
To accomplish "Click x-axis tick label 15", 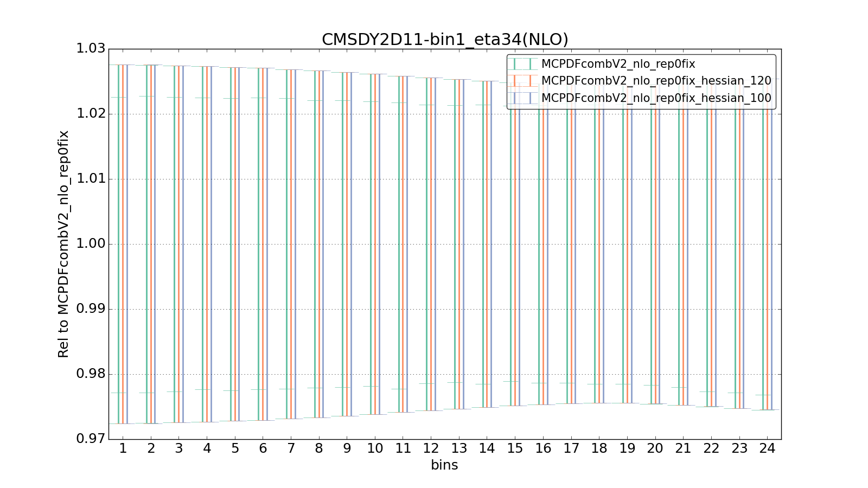I will 515,448.
